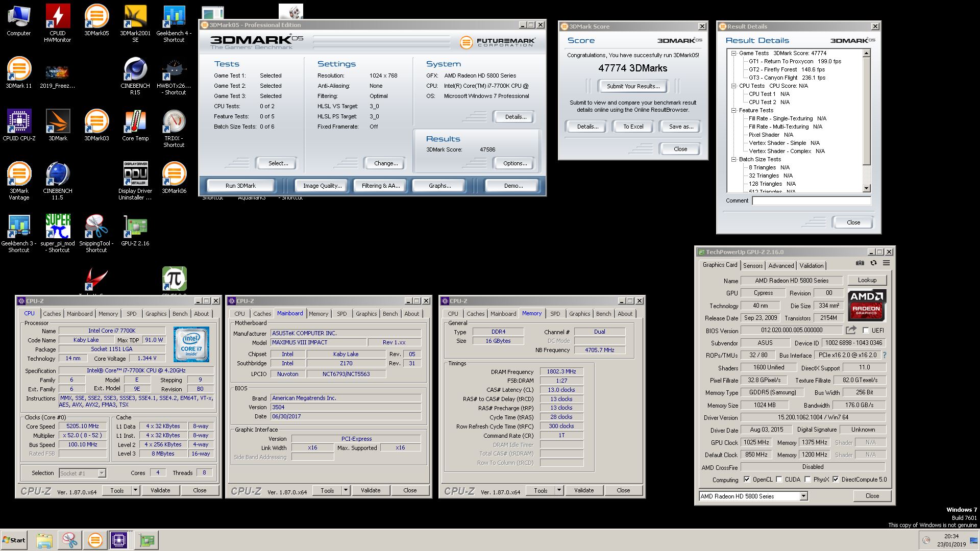Toggle the CUDA checkbox in GPU-Z

[779, 480]
